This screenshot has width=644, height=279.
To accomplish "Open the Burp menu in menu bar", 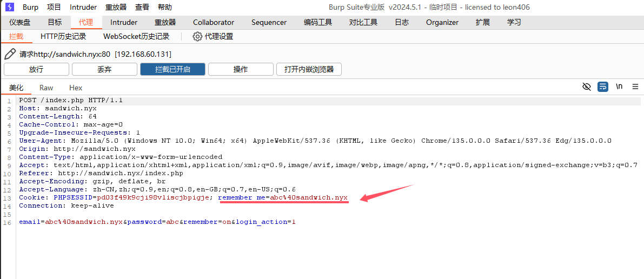I will pos(30,7).
